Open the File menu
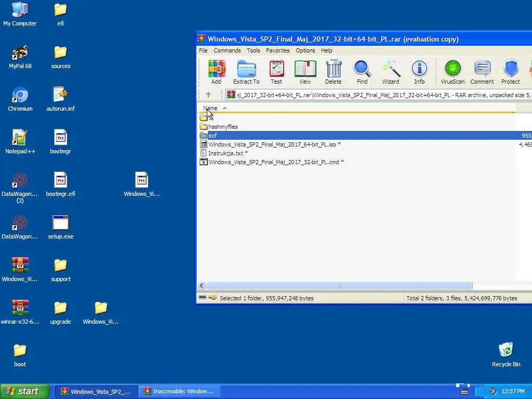 (x=203, y=50)
